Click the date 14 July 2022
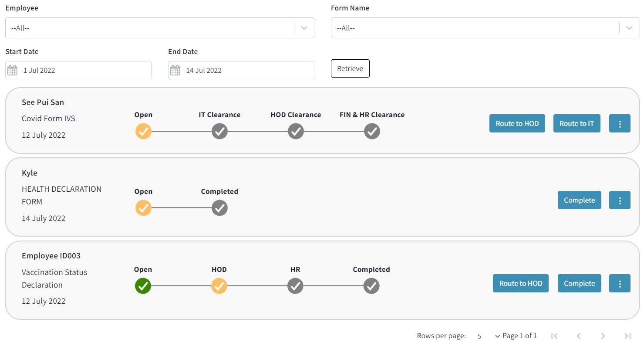 (x=44, y=218)
